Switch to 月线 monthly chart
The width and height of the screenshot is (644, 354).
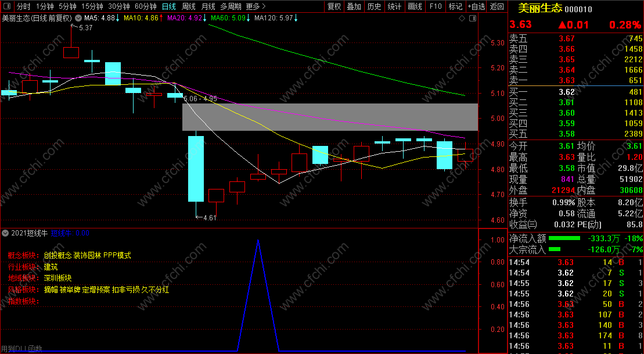[x=208, y=6]
